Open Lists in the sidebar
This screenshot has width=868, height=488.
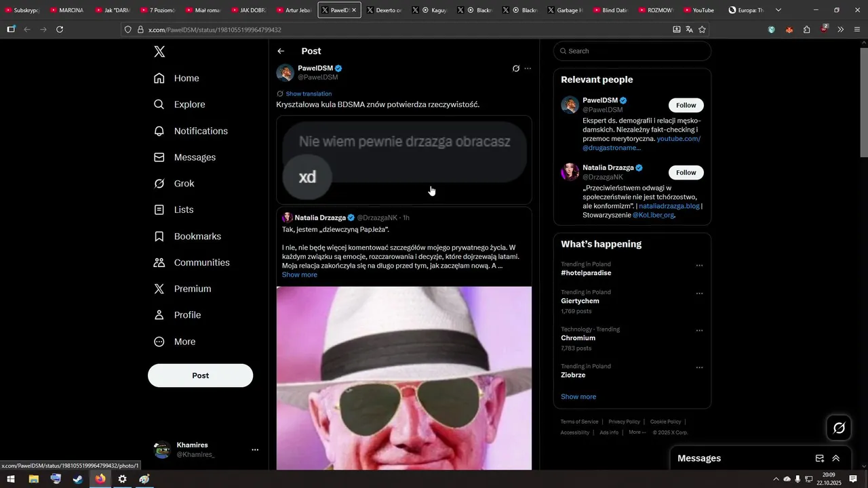174,210
